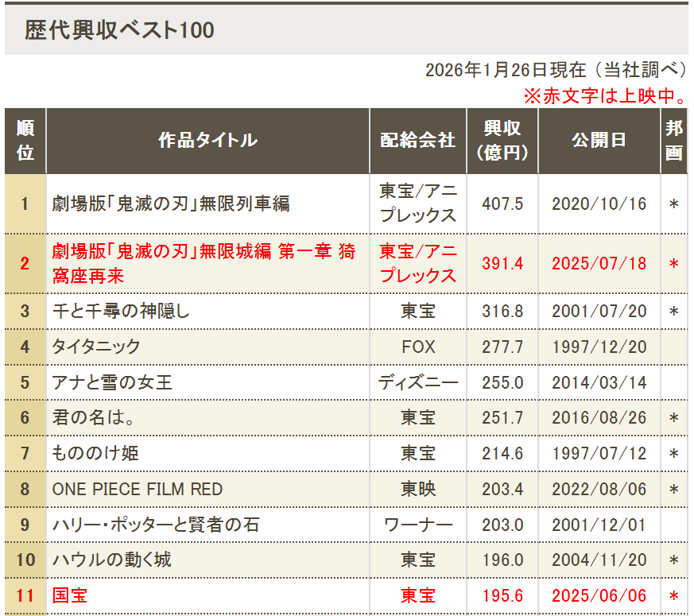
Task: Click distributor FOX in タイタニック row
Action: click(418, 347)
